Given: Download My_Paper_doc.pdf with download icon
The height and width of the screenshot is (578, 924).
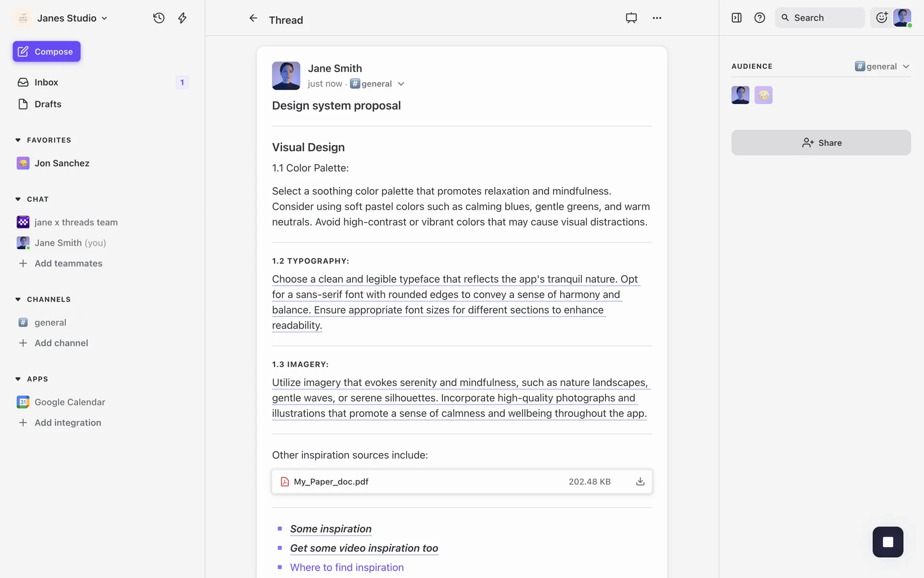Looking at the screenshot, I should point(640,481).
